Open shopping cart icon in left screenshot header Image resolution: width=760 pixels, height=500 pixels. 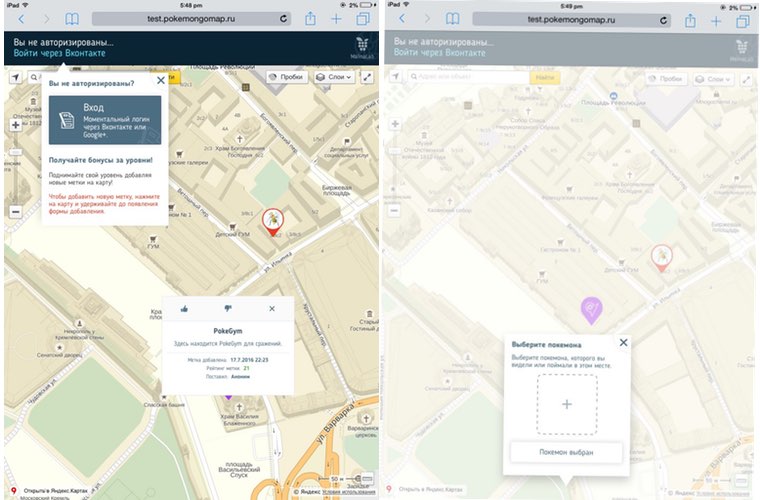coord(362,45)
